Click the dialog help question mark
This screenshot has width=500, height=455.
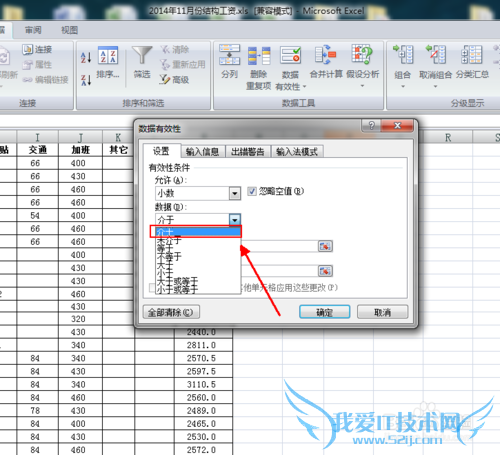click(x=371, y=125)
